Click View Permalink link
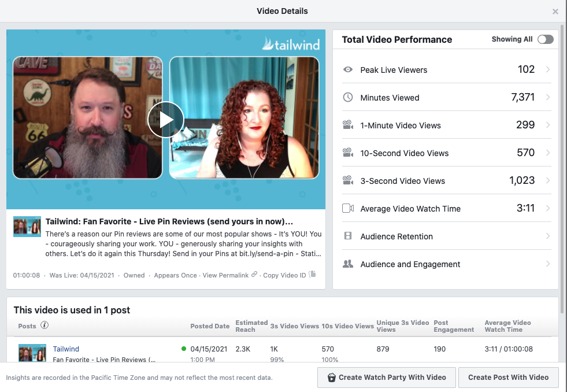The width and height of the screenshot is (567, 392). [x=225, y=275]
